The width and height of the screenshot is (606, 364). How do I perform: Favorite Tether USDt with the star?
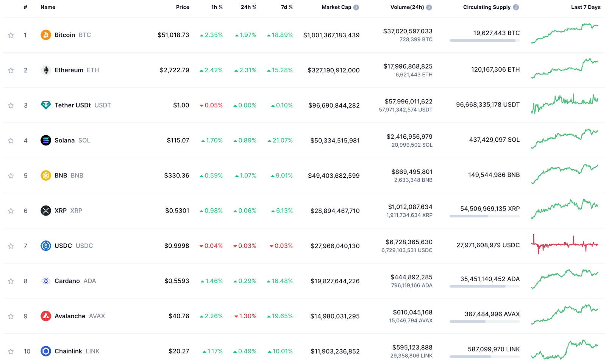(11, 106)
